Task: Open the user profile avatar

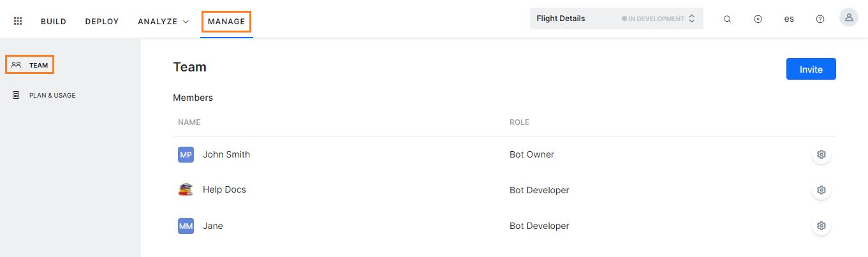Action: click(x=848, y=18)
